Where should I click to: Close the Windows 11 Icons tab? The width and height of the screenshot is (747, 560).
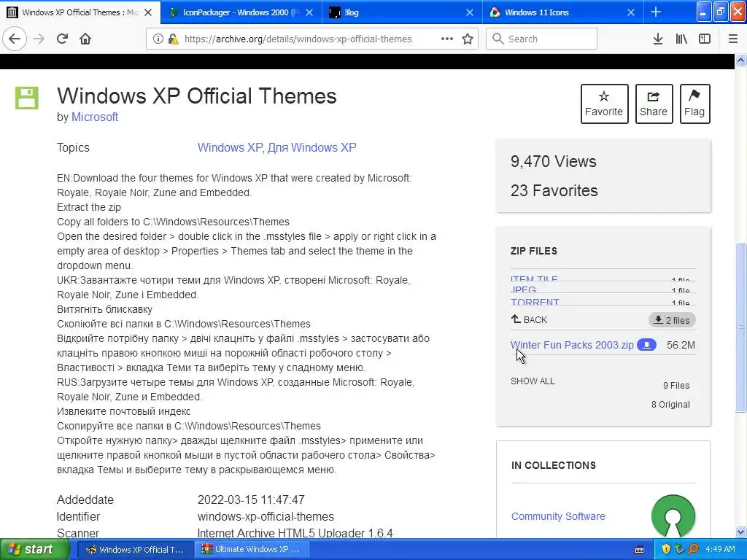pos(631,12)
